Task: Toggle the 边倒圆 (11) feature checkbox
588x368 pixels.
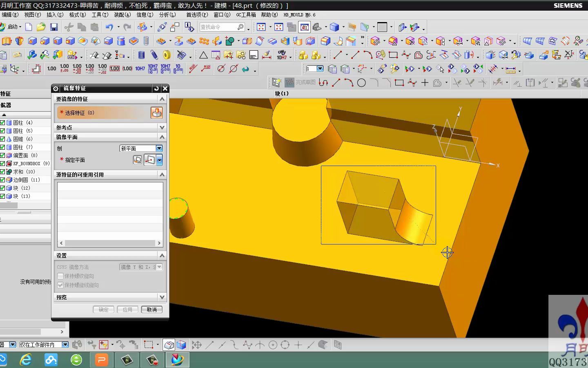Action: (x=2, y=180)
